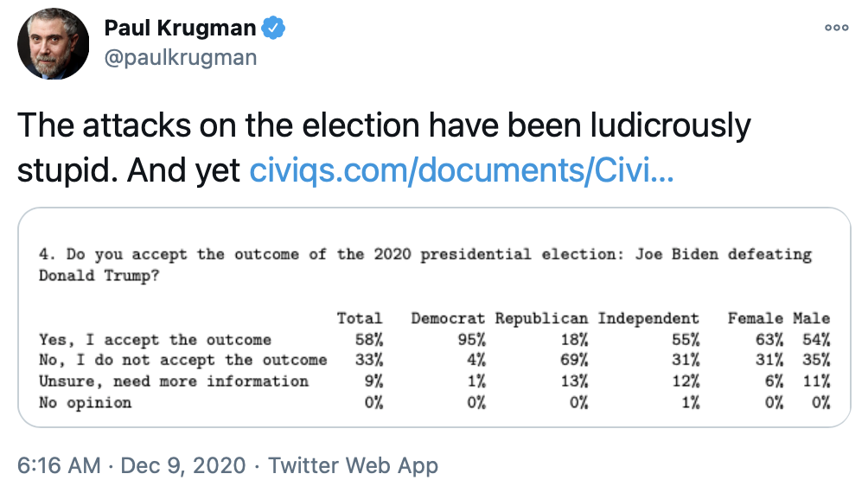Click the @paulkrugman handle
The image size is (868, 493).
click(180, 58)
